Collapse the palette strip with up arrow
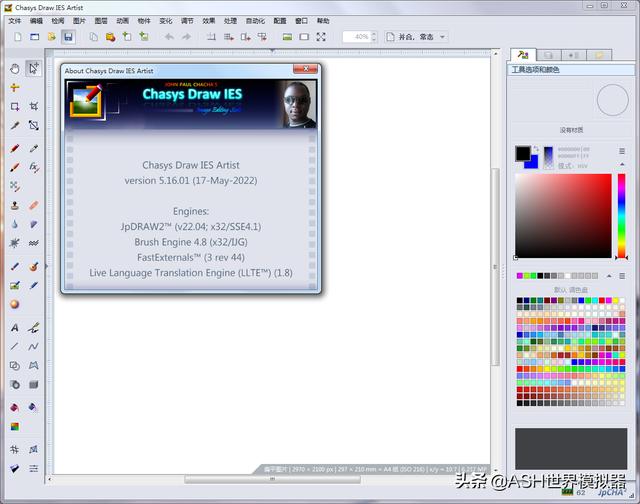The width and height of the screenshot is (640, 504). point(609,276)
